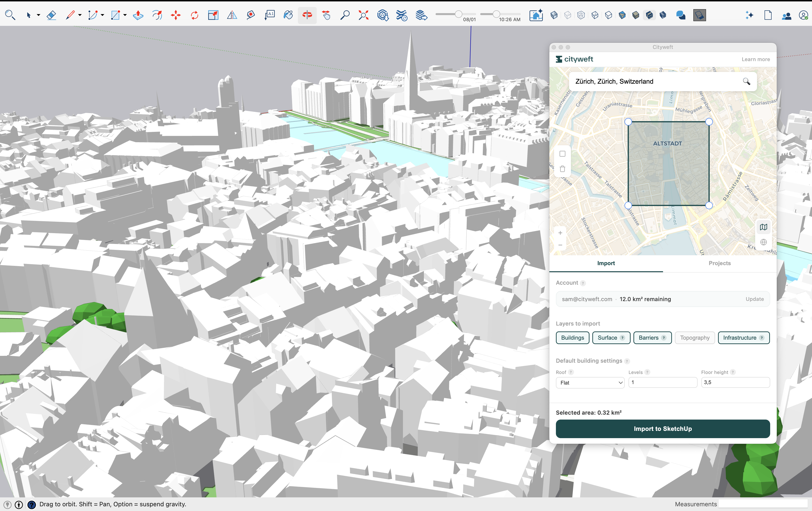
Task: Open the Roof type dropdown
Action: [x=590, y=382]
